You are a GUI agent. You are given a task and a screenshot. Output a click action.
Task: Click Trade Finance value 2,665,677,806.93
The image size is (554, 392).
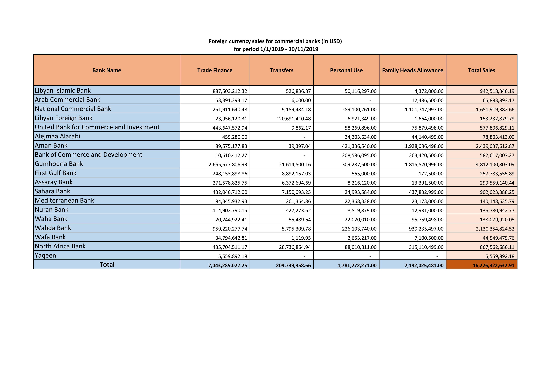coord(228,165)
